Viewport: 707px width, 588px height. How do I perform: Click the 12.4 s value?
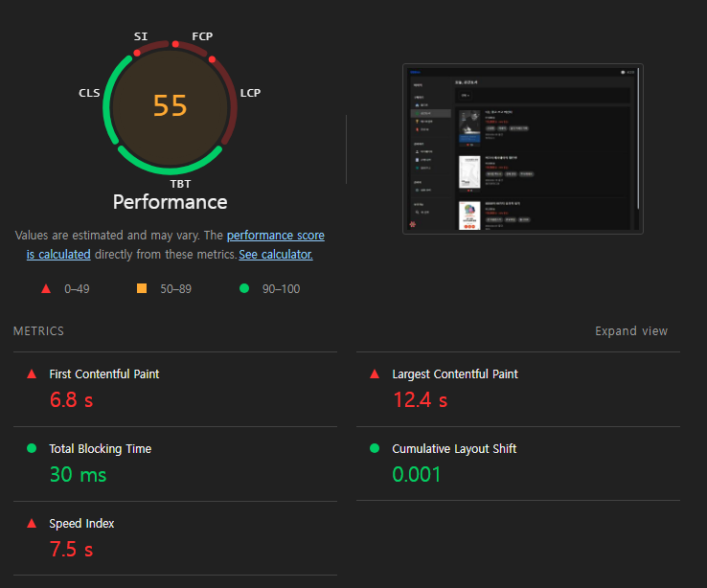pyautogui.click(x=421, y=400)
